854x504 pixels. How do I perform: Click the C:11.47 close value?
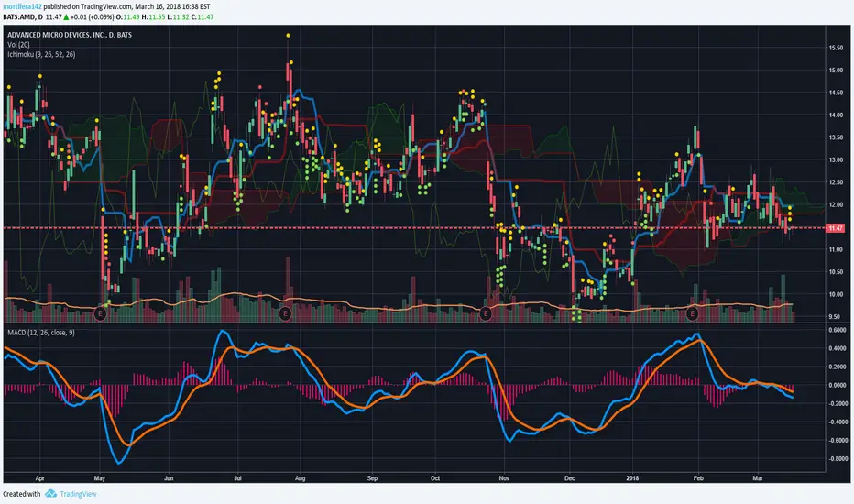(203, 17)
